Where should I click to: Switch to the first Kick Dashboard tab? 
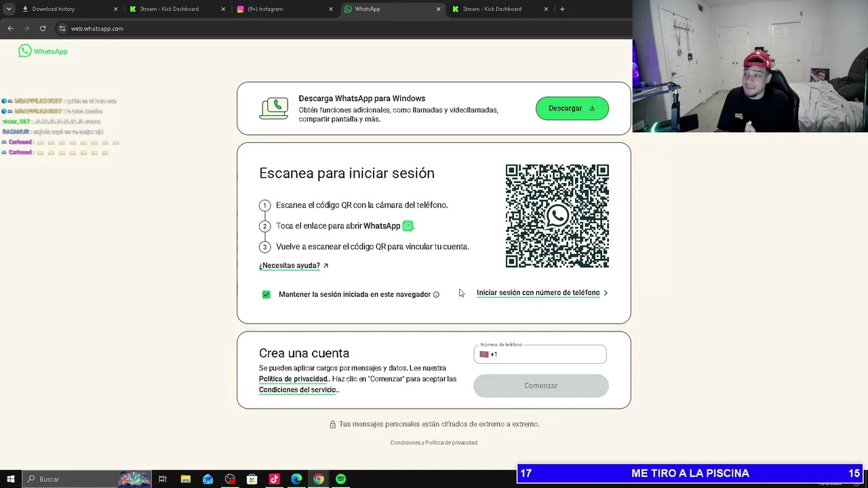pyautogui.click(x=176, y=9)
